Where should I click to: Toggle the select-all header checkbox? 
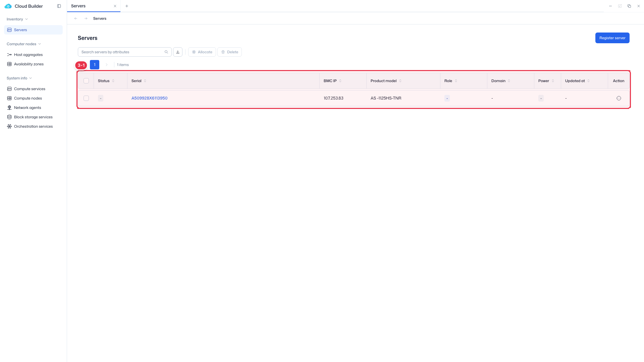pyautogui.click(x=86, y=81)
